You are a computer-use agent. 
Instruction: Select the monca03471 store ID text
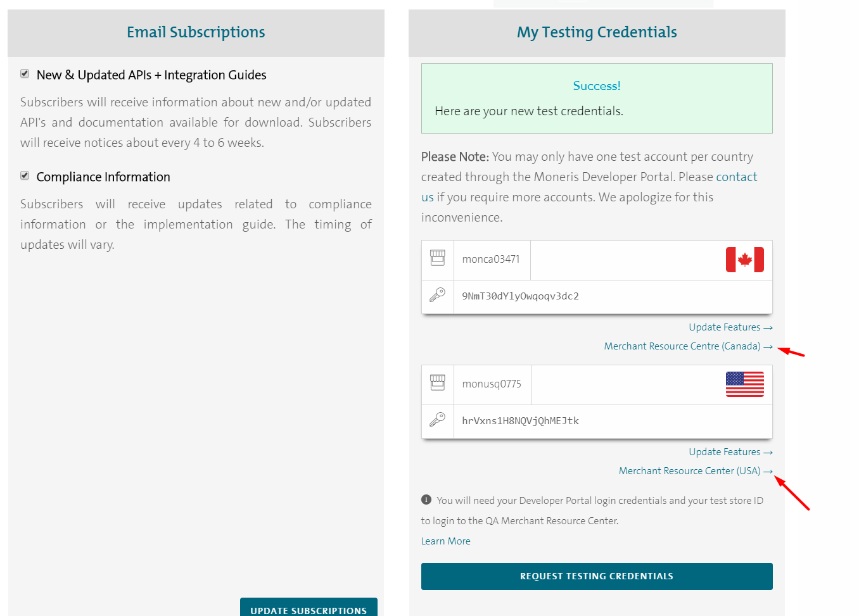491,259
